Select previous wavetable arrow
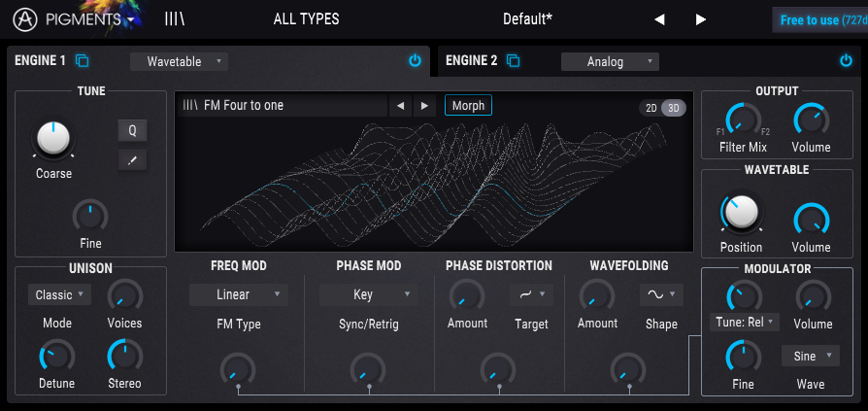868x411 pixels. click(400, 105)
